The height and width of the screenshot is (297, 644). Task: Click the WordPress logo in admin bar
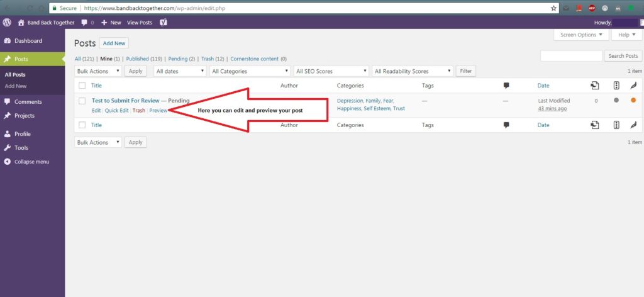point(7,22)
